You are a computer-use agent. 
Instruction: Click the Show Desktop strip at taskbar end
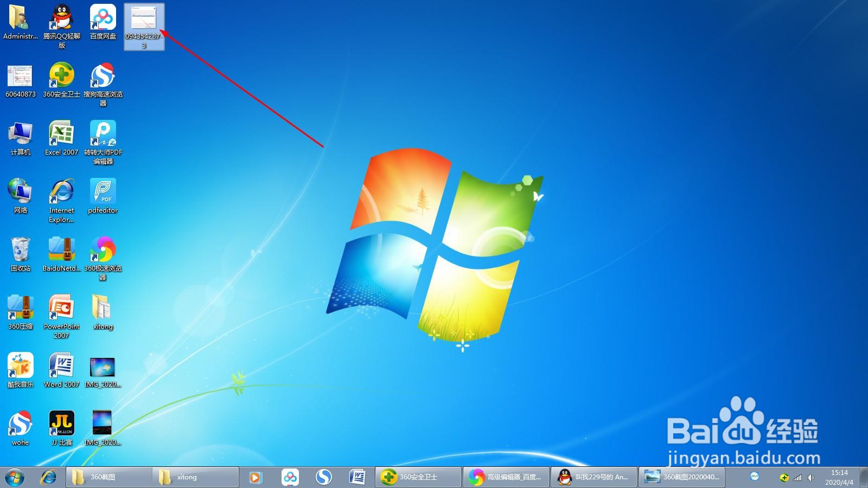(863, 477)
